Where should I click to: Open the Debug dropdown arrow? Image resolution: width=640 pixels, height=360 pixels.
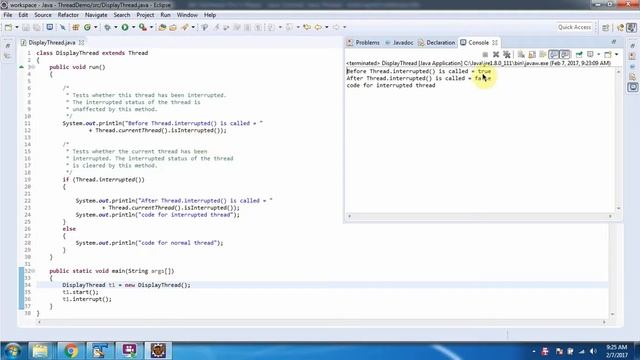[x=116, y=27]
